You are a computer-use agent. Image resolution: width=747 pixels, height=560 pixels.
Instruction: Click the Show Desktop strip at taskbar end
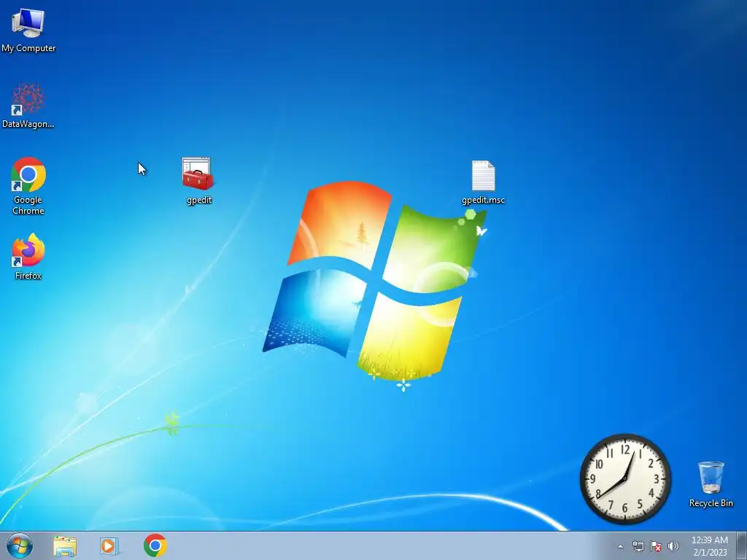point(742,546)
